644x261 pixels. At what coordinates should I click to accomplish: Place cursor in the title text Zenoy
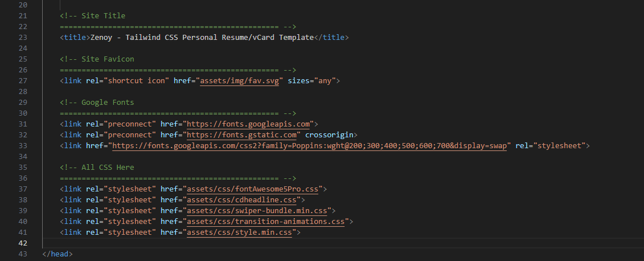pos(101,38)
